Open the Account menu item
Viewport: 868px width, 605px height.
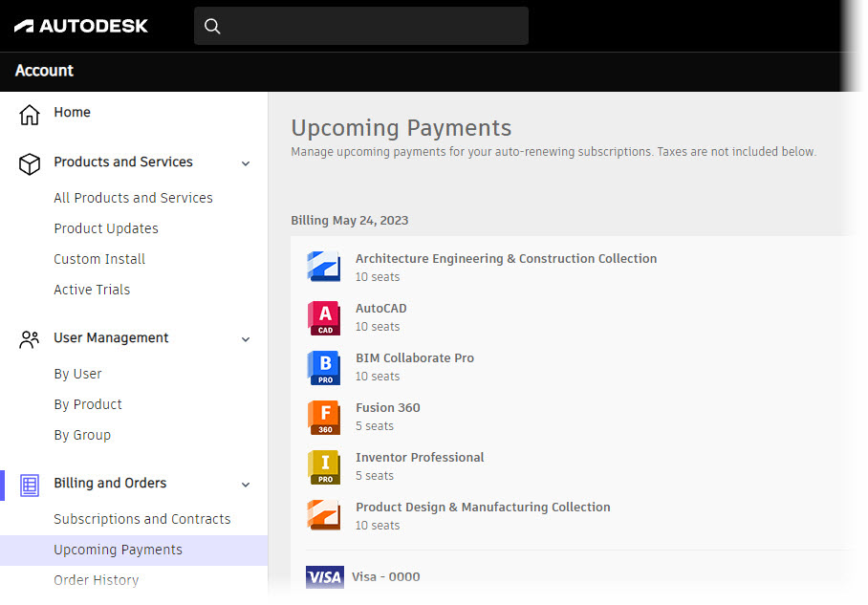click(43, 71)
